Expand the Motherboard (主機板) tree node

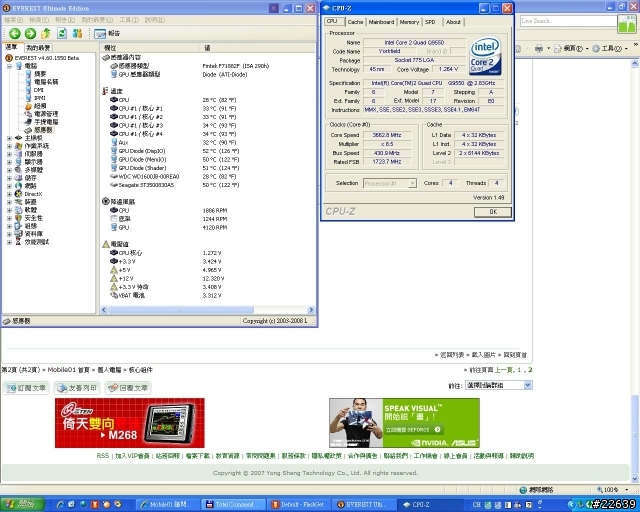click(9, 138)
